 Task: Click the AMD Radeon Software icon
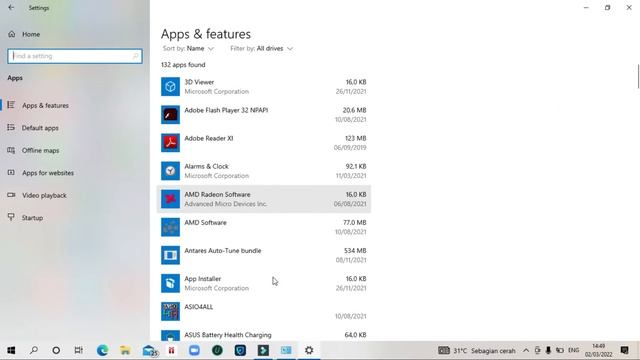(x=170, y=199)
